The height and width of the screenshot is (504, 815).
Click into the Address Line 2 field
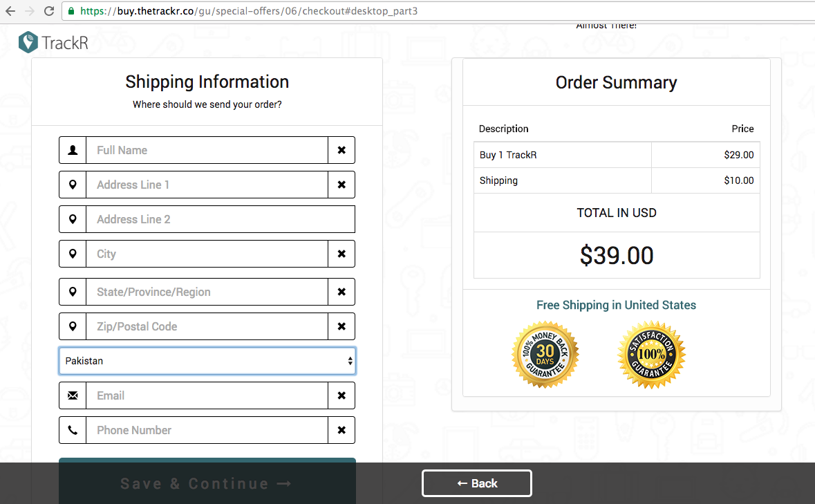tap(220, 219)
